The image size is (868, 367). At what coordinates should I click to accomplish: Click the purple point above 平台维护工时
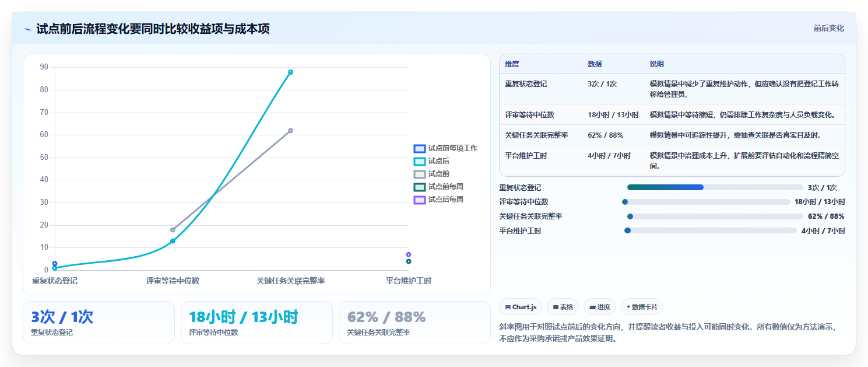409,254
